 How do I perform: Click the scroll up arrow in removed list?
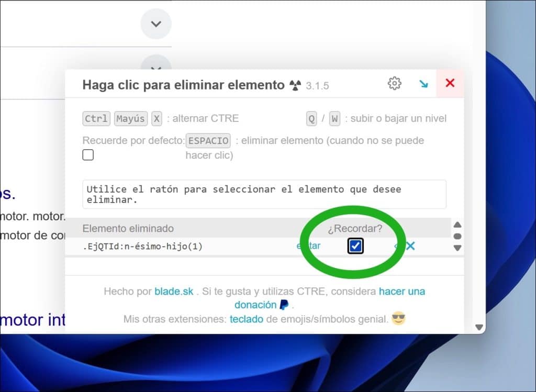click(457, 225)
